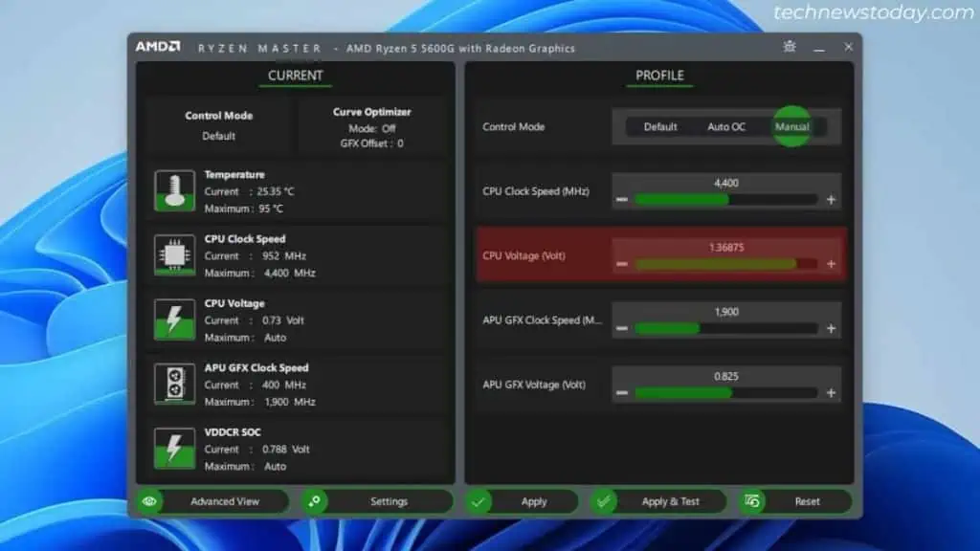Switch to the CURRENT tab
The height and width of the screenshot is (551, 980).
pos(295,76)
